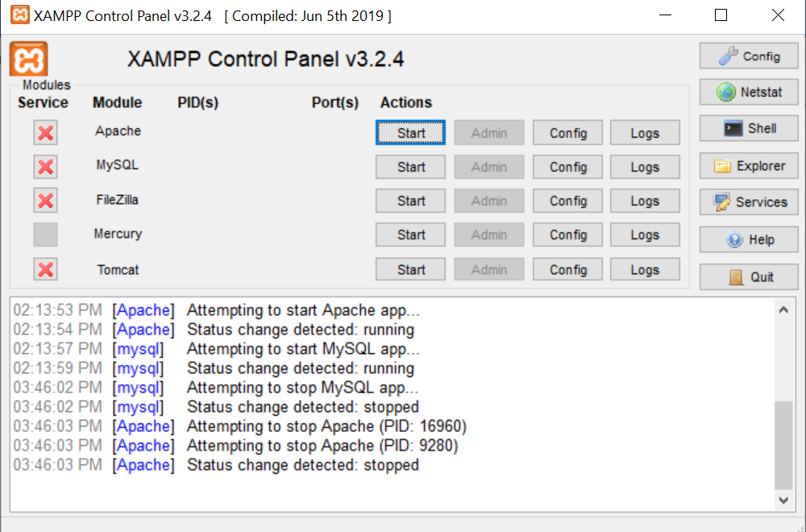Open Logs for the Tomcat module

coord(645,269)
